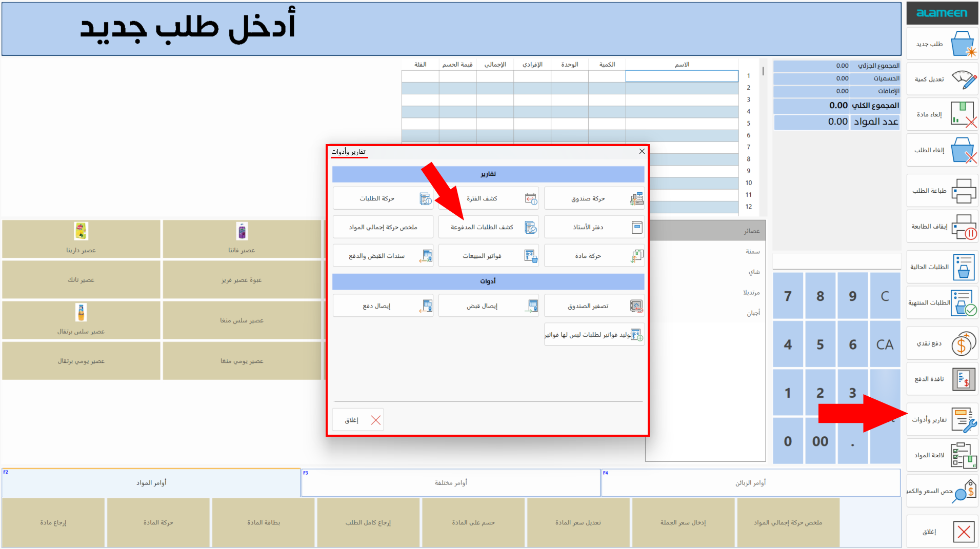Click the payment voucher tool (إيصال دفع)
This screenshot has width=980, height=549.
383,306
